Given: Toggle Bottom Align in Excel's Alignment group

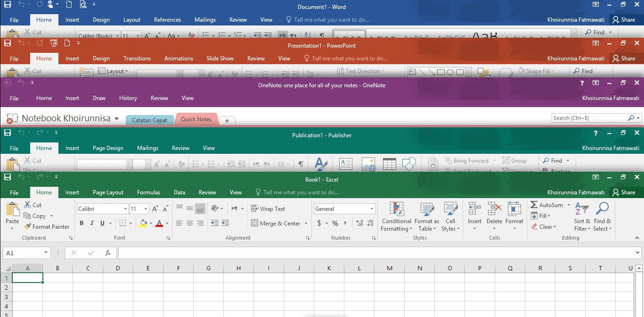Looking at the screenshot, I should (200, 209).
